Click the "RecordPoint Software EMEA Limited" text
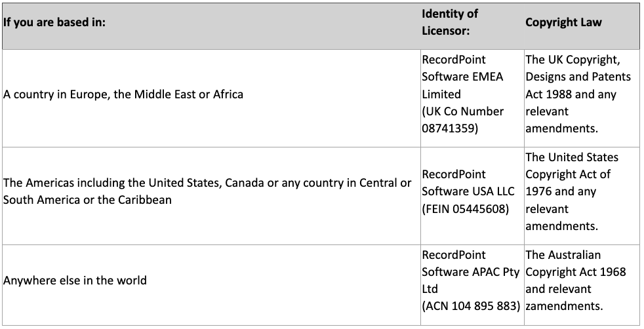The image size is (644, 329). click(462, 77)
